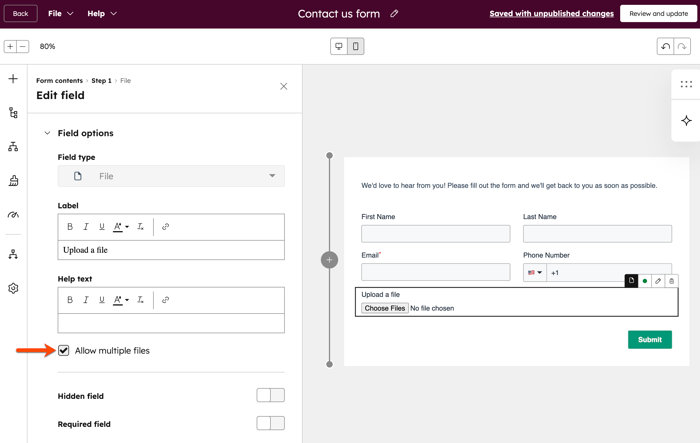
Task: Open the settings gear in the left sidebar
Action: [x=13, y=288]
